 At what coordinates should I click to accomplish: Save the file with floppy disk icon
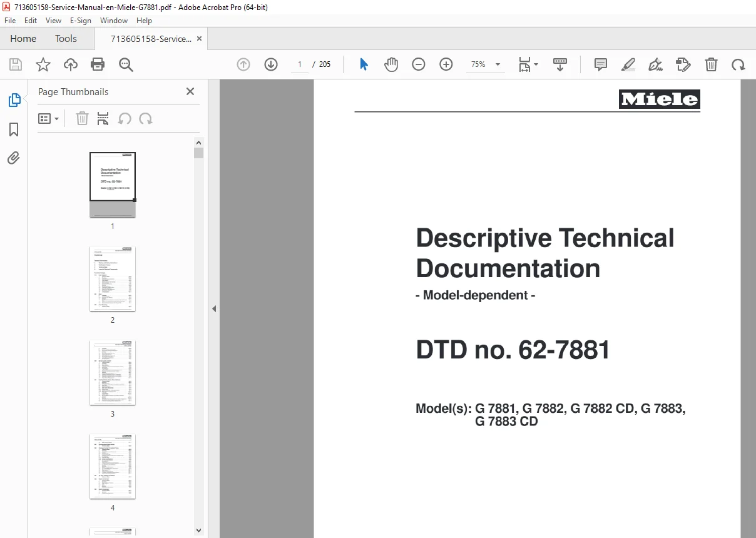point(16,64)
